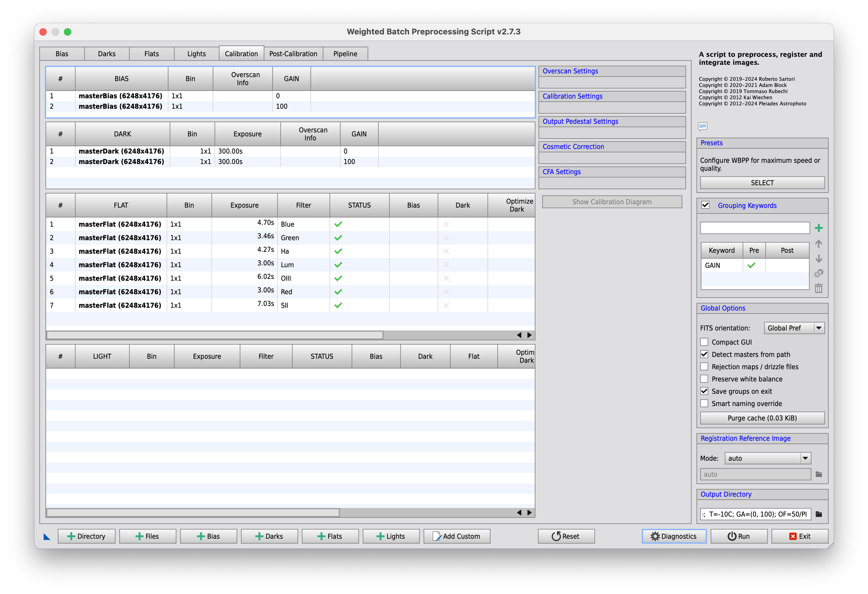Click the Run button
This screenshot has height=594, width=868.
pyautogui.click(x=739, y=536)
